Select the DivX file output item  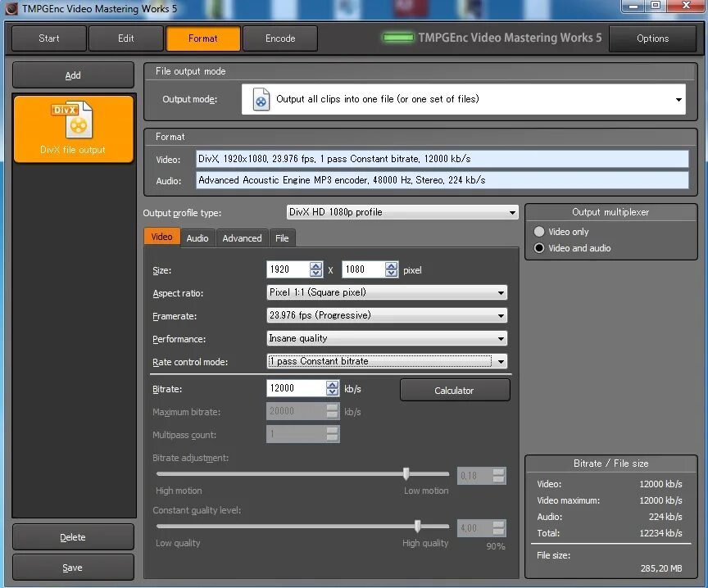click(74, 129)
